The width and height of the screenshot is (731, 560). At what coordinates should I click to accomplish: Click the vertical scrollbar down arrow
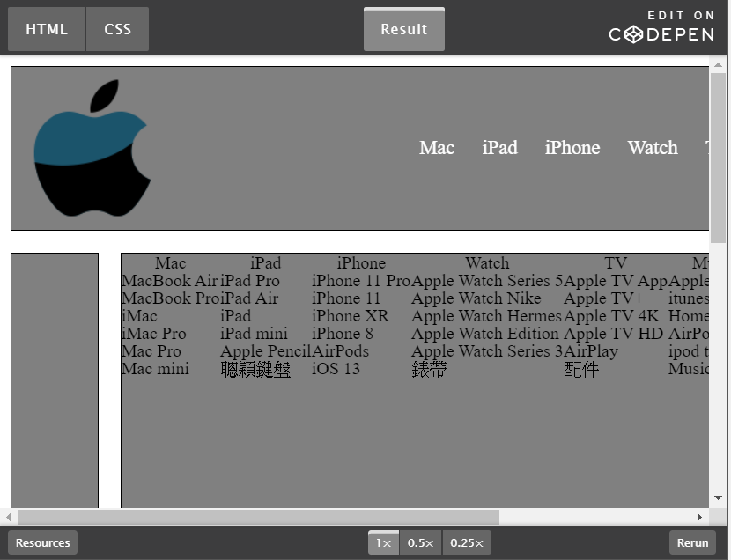click(718, 498)
